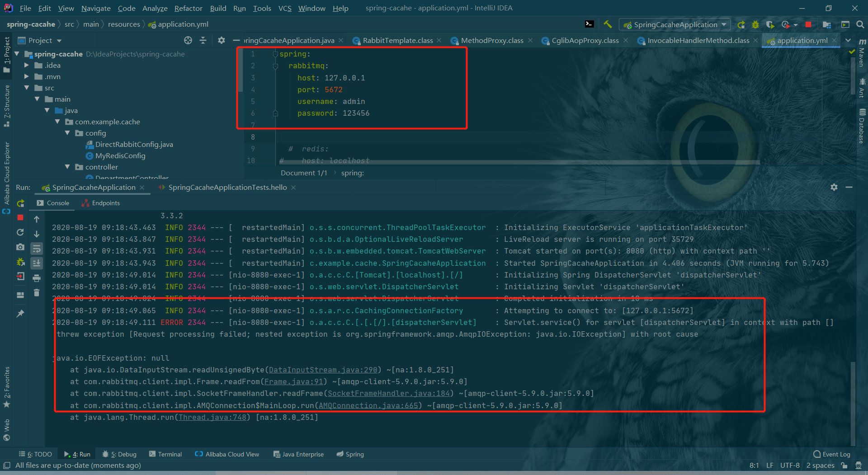Open Search Everywhere magnifier icon
The width and height of the screenshot is (868, 475).
click(860, 25)
